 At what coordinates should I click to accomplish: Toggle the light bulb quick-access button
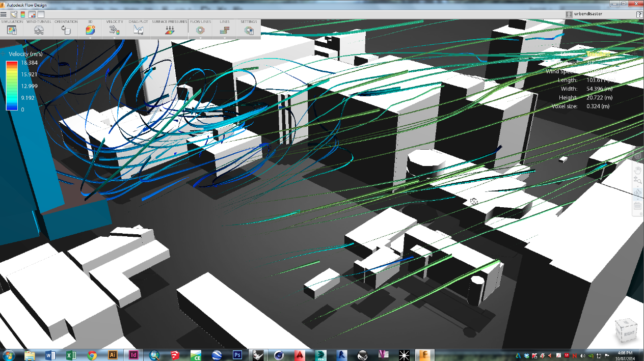(14, 14)
